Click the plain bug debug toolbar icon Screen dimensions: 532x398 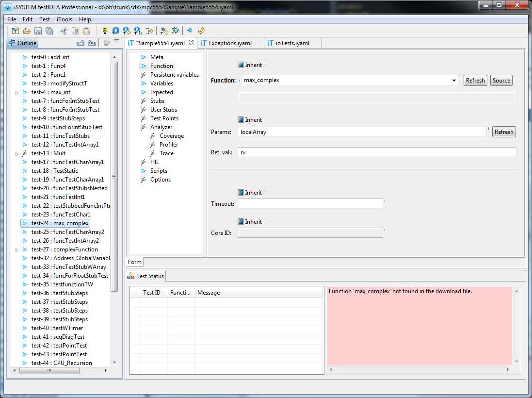(176, 31)
